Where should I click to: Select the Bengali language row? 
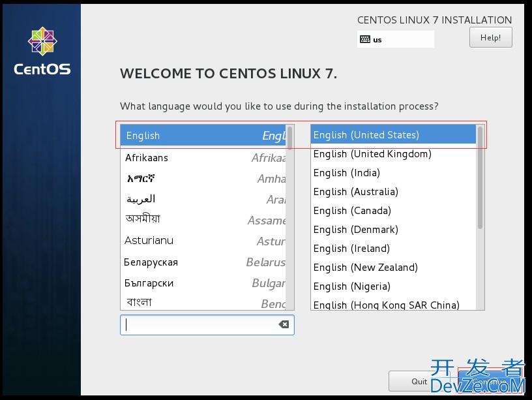click(x=203, y=302)
